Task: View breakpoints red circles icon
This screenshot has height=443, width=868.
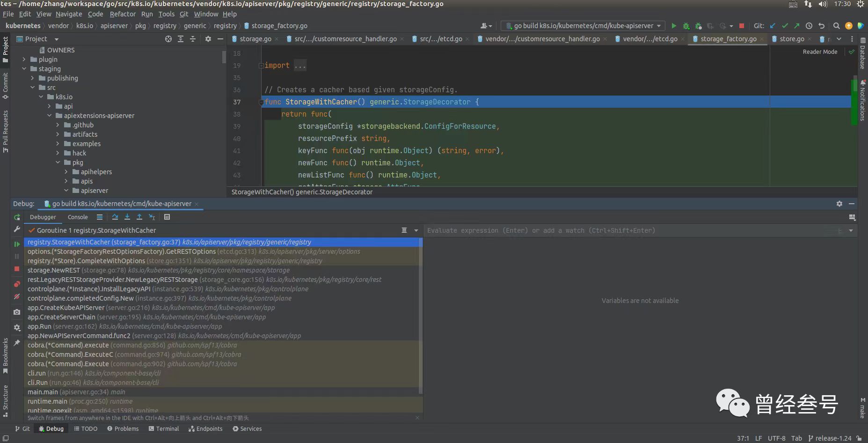Action: point(17,284)
